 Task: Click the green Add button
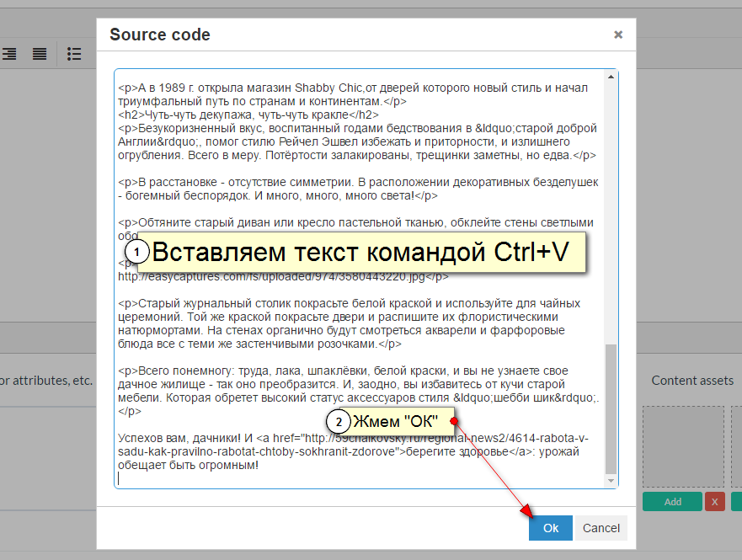[x=672, y=502]
